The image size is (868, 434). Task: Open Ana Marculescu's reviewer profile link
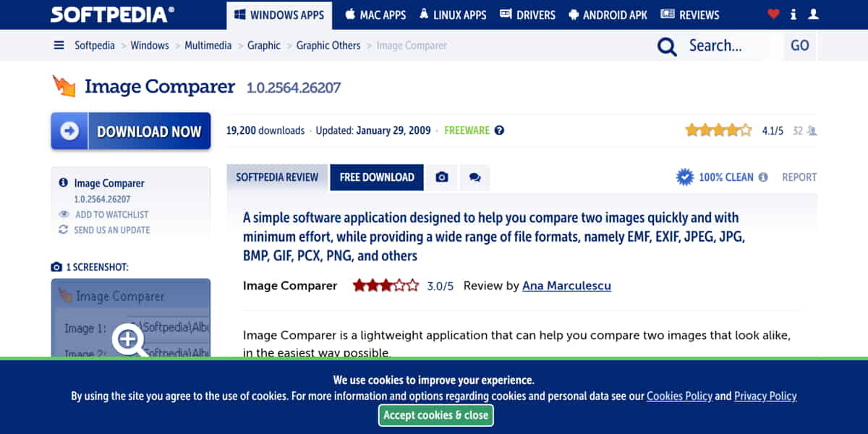click(x=566, y=286)
